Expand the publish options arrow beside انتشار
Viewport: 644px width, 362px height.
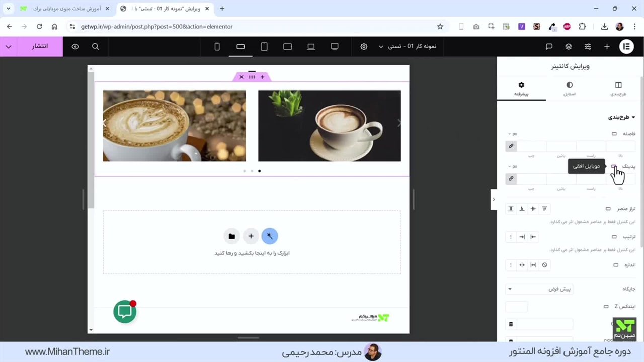(x=9, y=46)
